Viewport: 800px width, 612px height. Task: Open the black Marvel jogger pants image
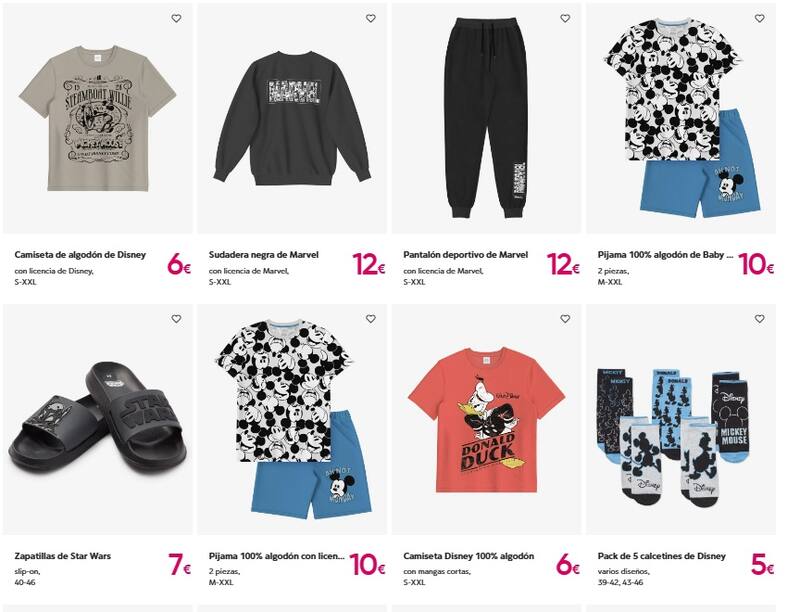(x=486, y=118)
